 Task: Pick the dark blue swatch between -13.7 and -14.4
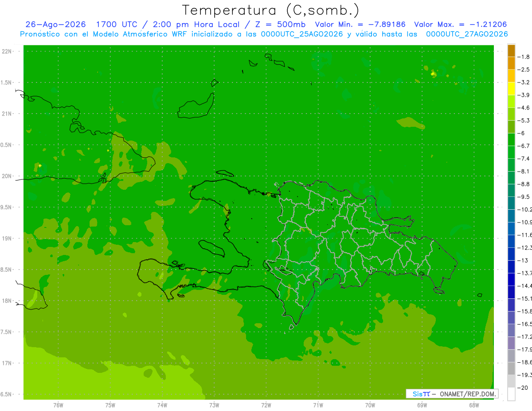pyautogui.click(x=511, y=279)
